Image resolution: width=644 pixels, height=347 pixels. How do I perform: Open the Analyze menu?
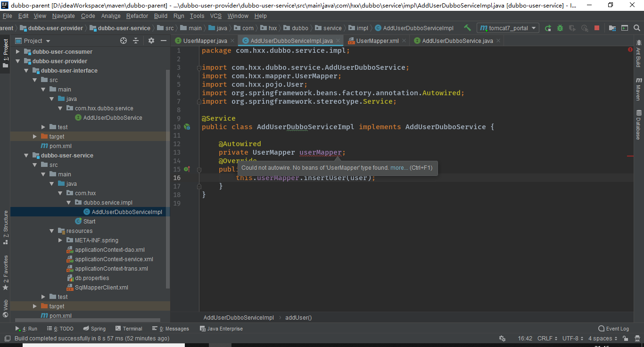111,16
